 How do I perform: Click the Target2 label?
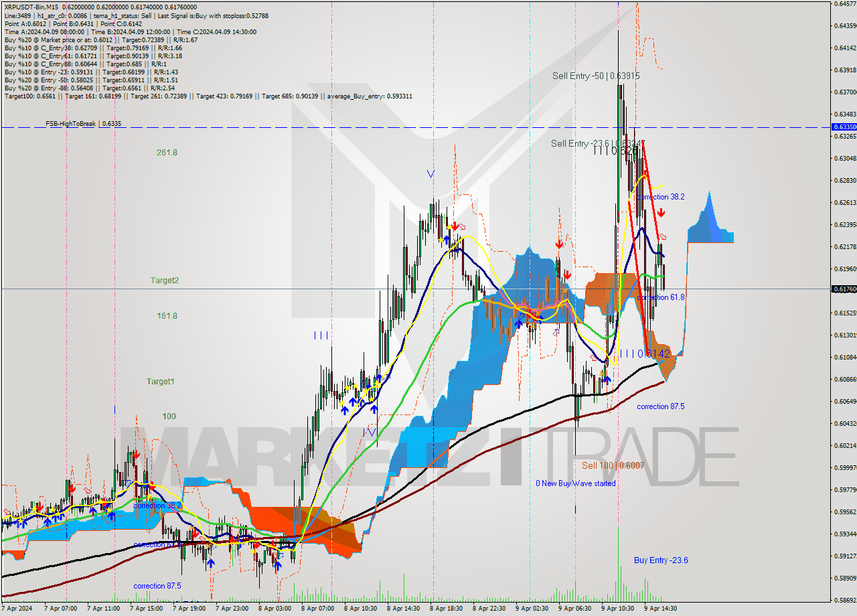pos(164,281)
